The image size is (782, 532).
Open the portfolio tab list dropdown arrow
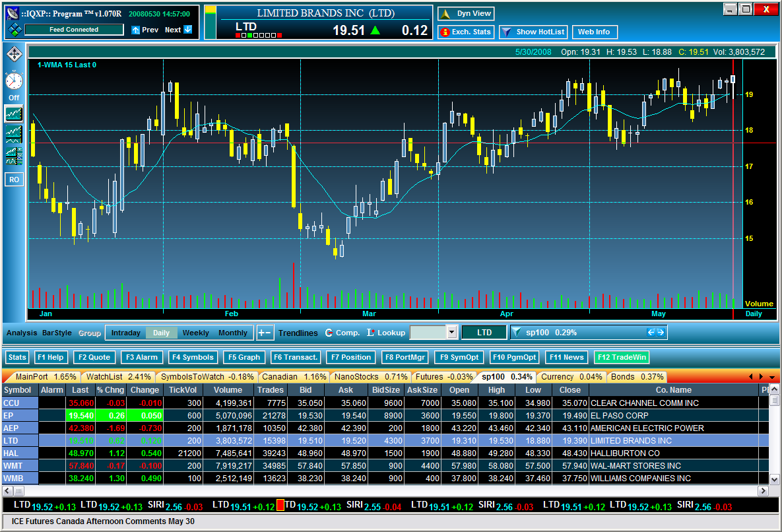pos(772,378)
